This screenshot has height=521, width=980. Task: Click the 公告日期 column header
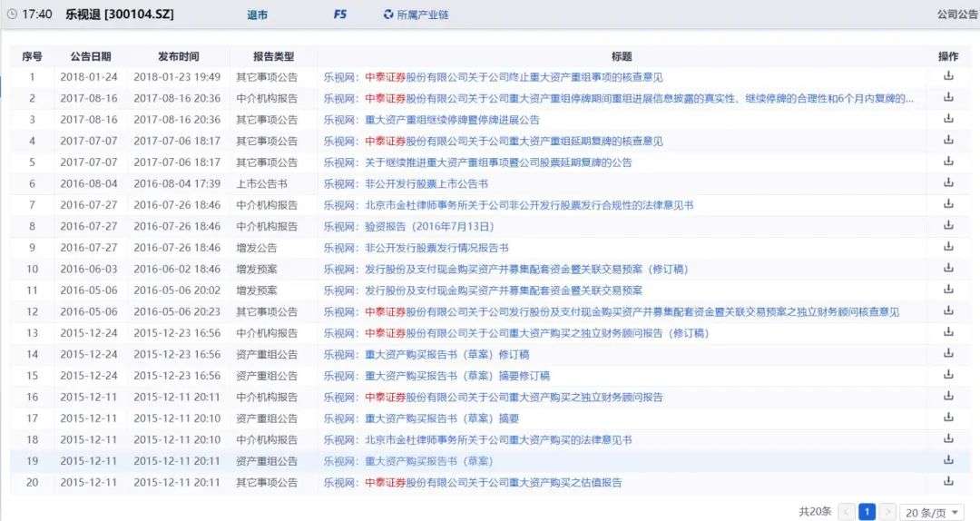click(91, 56)
